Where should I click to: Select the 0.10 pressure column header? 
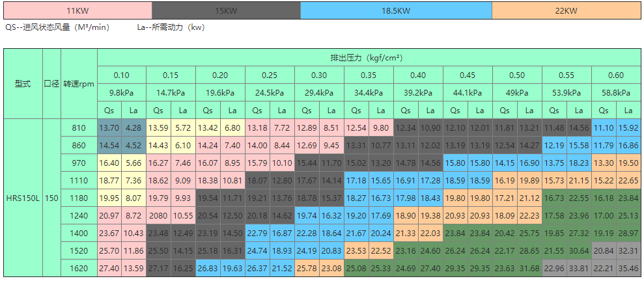122,75
